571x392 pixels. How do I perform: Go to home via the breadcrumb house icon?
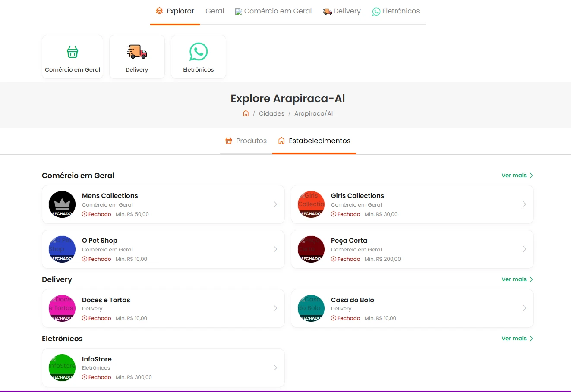(246, 113)
